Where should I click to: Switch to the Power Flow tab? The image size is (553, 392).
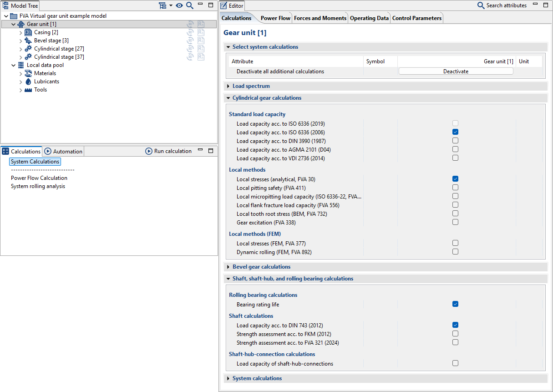tap(275, 18)
